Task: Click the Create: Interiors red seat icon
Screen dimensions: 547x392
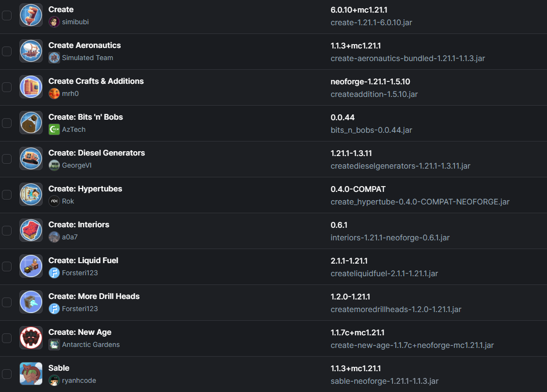Action: click(x=31, y=231)
